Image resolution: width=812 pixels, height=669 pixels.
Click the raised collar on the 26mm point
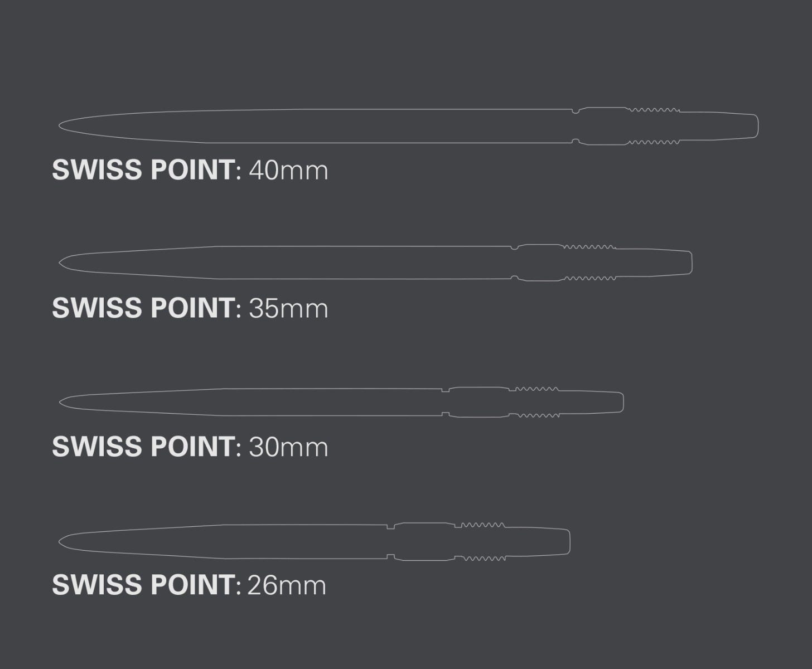tap(424, 541)
